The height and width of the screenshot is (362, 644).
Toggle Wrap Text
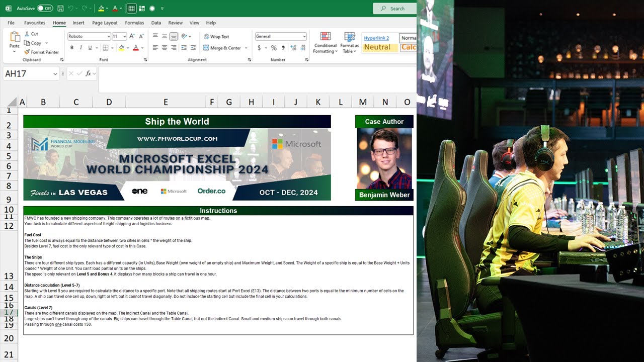click(x=216, y=36)
